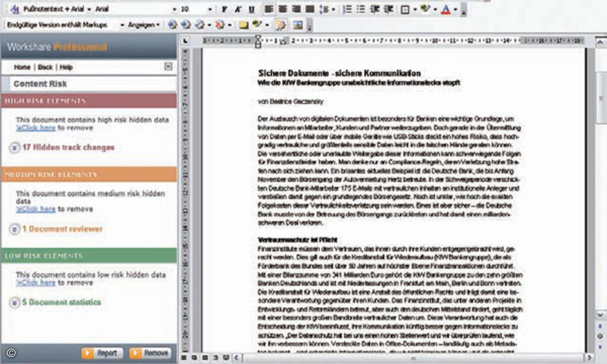Expand 17 Hidden track changes
The image size is (607, 364).
(15, 148)
